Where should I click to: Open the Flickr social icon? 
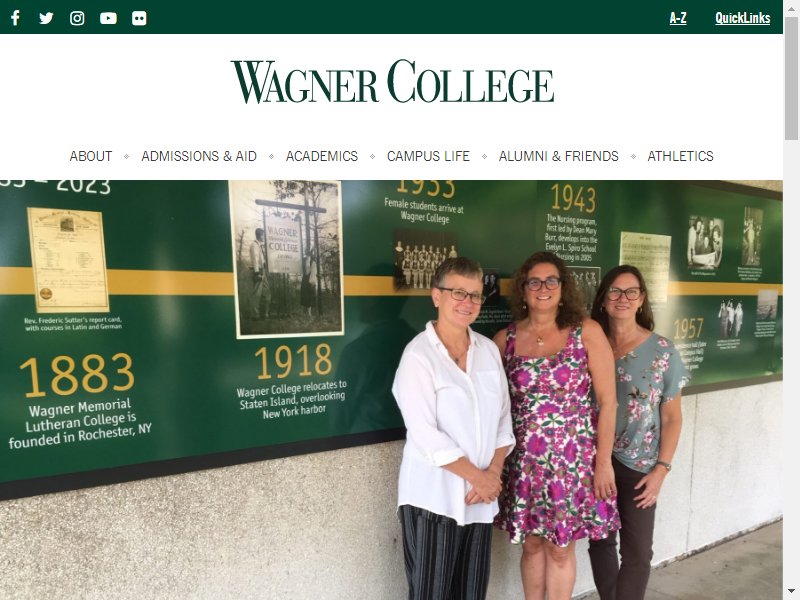[x=139, y=18]
